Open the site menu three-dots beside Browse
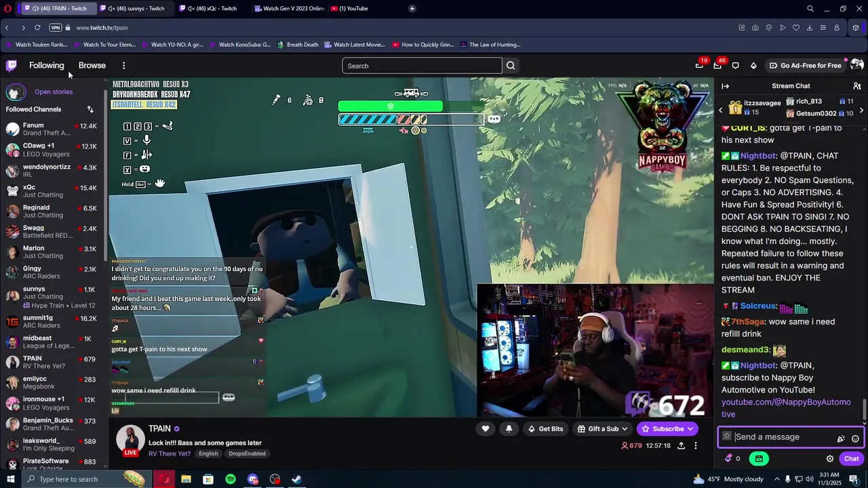Screen dimensions: 868x488 pyautogui.click(x=123, y=66)
